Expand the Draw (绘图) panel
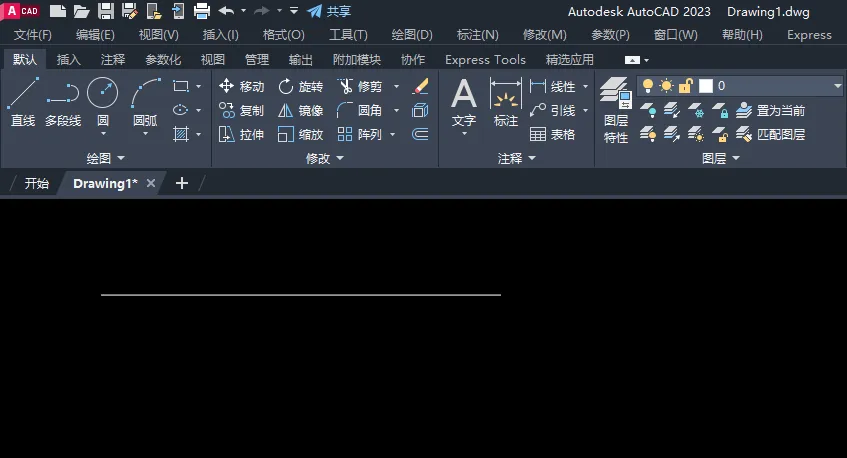 105,158
